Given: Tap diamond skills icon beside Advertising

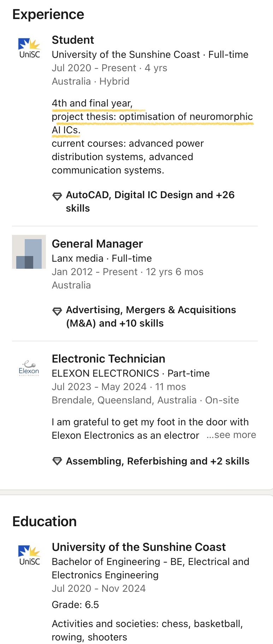Looking at the screenshot, I should pos(57,311).
